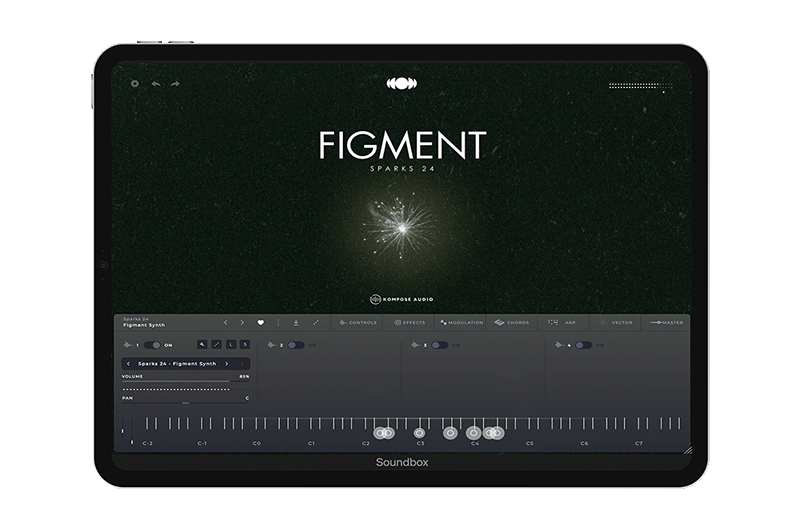Click the C0 keyboard label
Screen dimensions: 800x530
pos(257,443)
